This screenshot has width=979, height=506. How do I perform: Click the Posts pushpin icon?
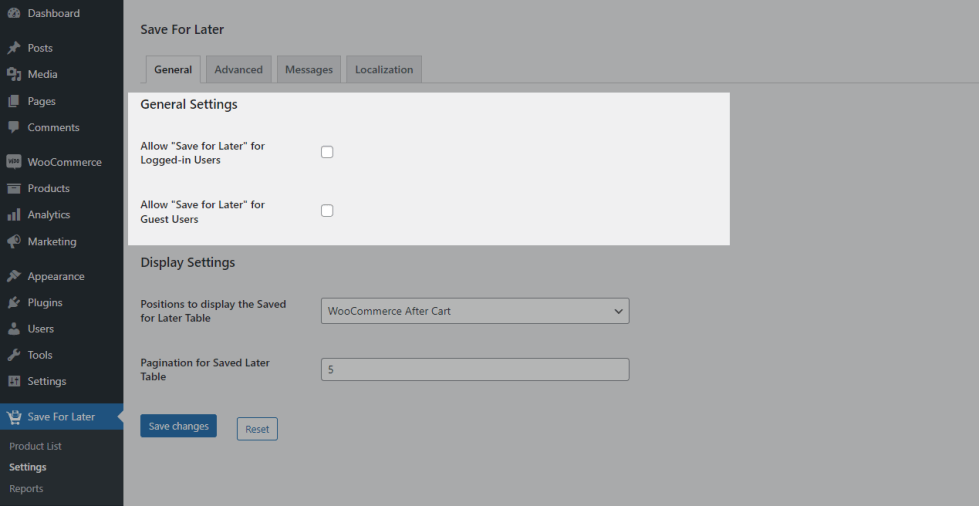tap(14, 48)
